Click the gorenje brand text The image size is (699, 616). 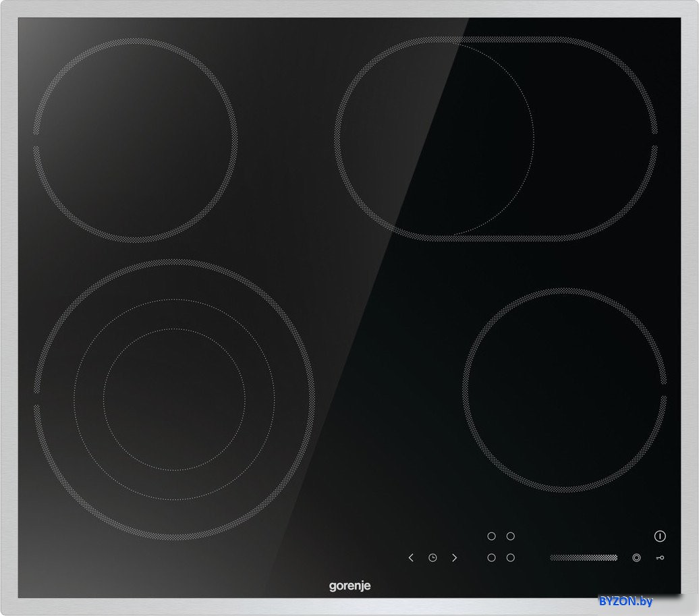coord(350,586)
